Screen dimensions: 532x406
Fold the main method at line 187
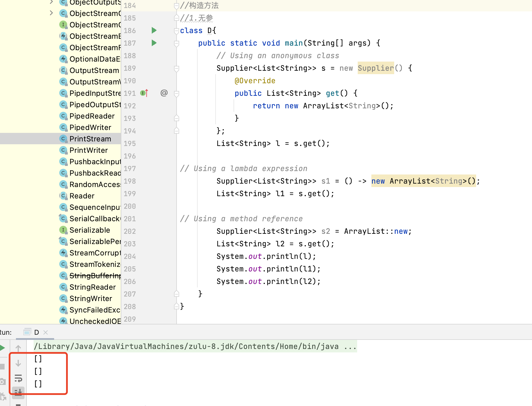tap(177, 43)
